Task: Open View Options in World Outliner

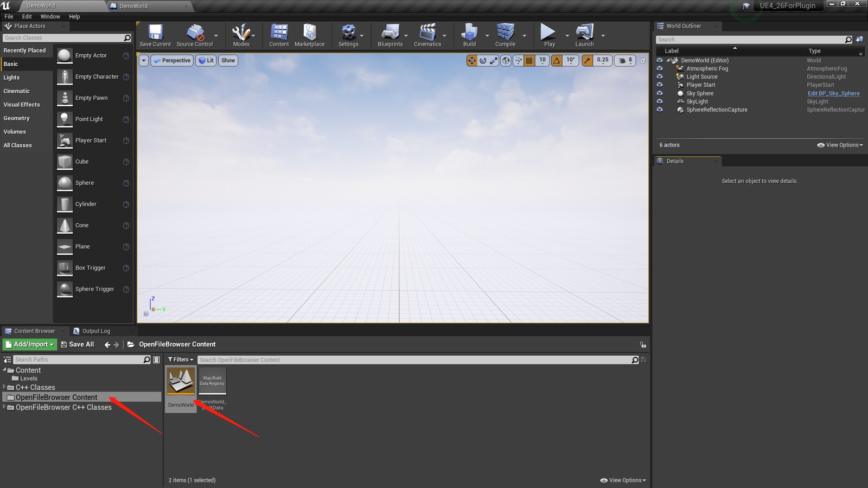Action: click(840, 145)
